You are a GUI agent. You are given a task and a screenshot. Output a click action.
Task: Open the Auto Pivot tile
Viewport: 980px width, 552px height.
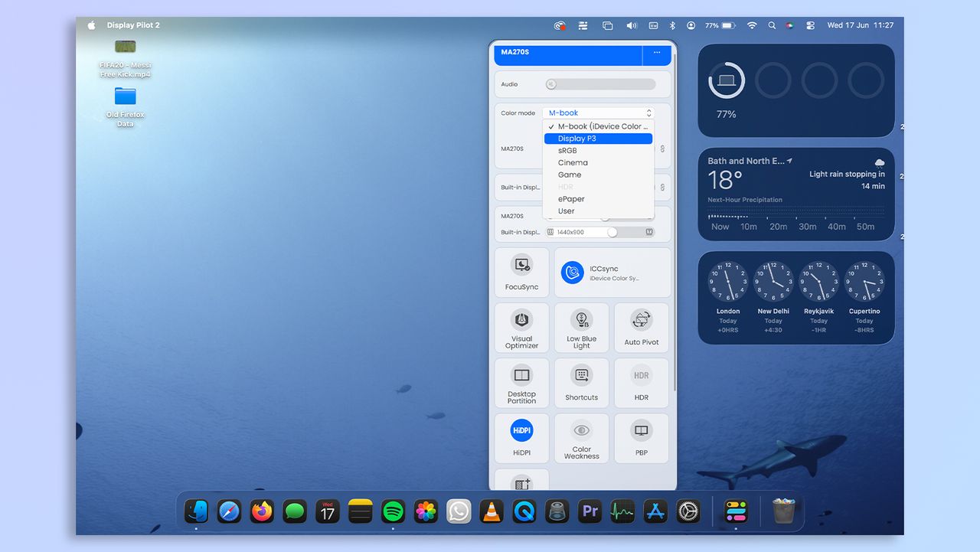click(x=642, y=328)
